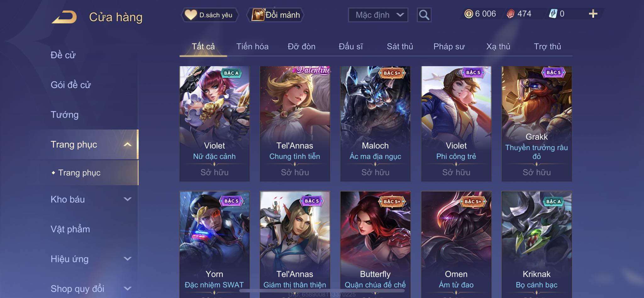Select the Tiến hóa tab
This screenshot has height=298, width=644.
click(252, 47)
